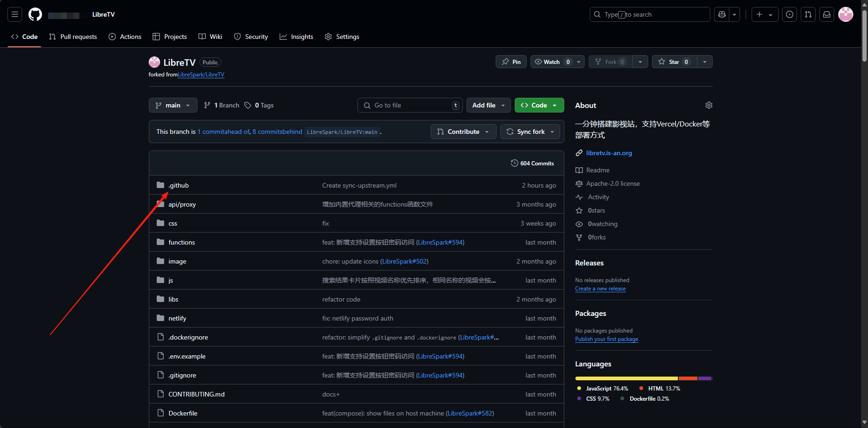Go to GitHub homepage via Octocat logo

tap(35, 14)
